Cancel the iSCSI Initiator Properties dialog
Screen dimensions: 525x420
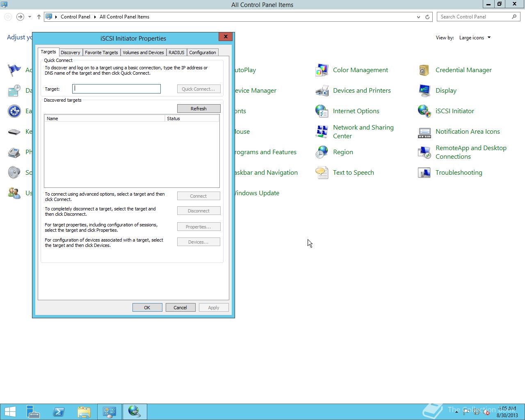coord(180,308)
